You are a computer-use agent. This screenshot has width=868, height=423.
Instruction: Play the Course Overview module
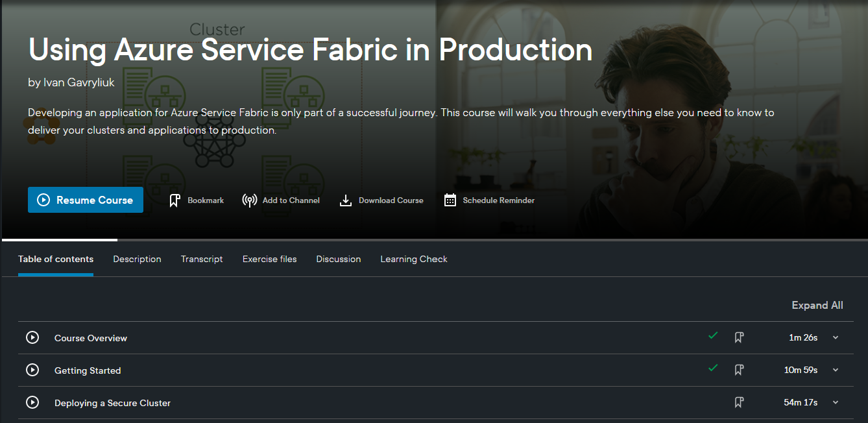click(32, 337)
